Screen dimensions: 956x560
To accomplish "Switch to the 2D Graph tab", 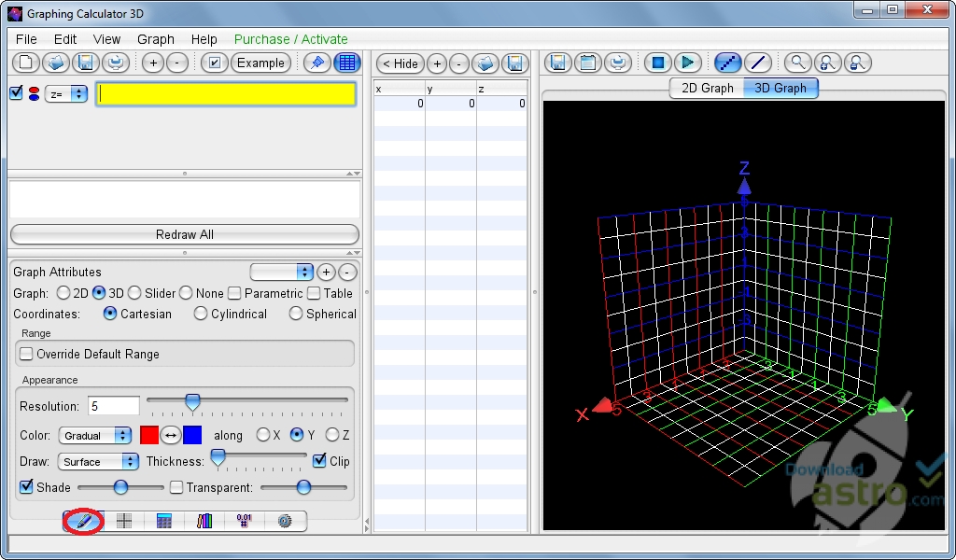I will tap(708, 88).
